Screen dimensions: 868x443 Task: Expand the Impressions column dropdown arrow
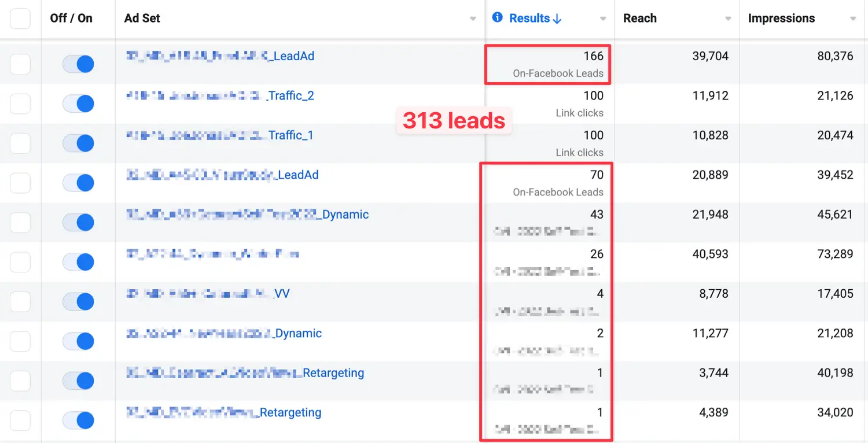pyautogui.click(x=853, y=19)
